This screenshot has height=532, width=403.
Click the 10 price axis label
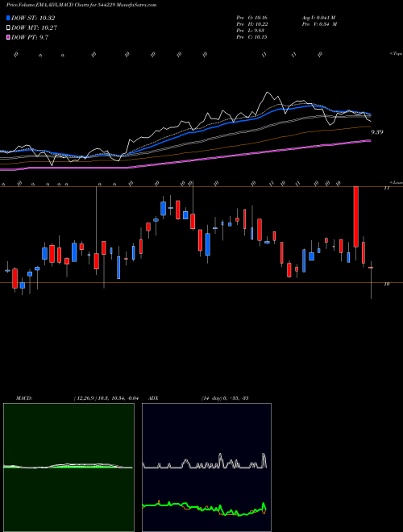pos(386,285)
